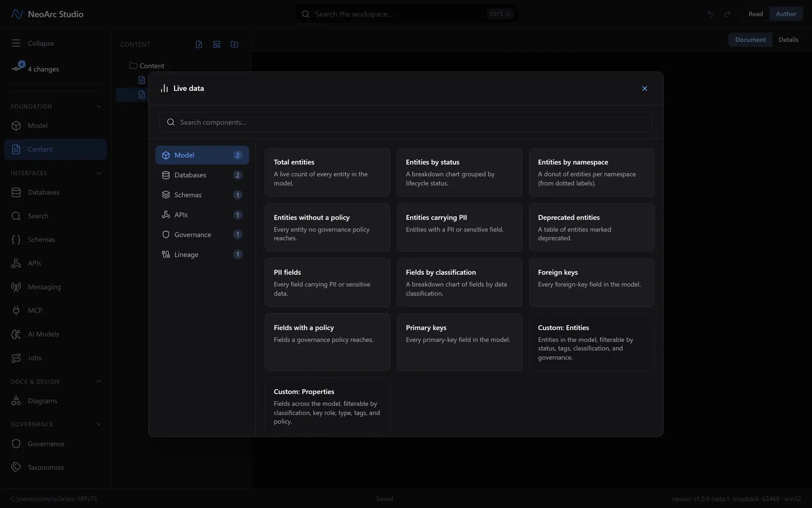Click the Schemas braces icon in sidebar
Viewport: 812px width, 508px height.
16,240
